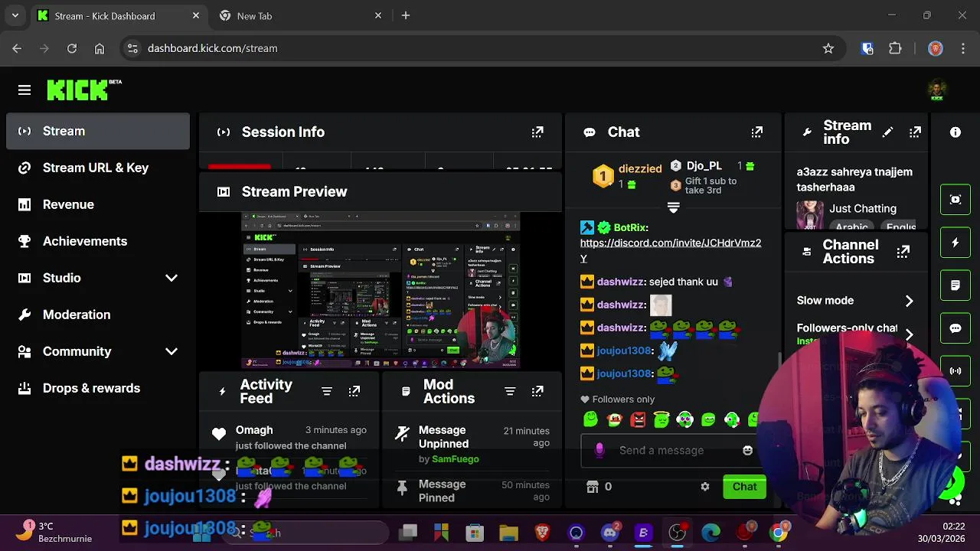The image size is (980, 551).
Task: Click the Arabic language tag
Action: click(851, 227)
